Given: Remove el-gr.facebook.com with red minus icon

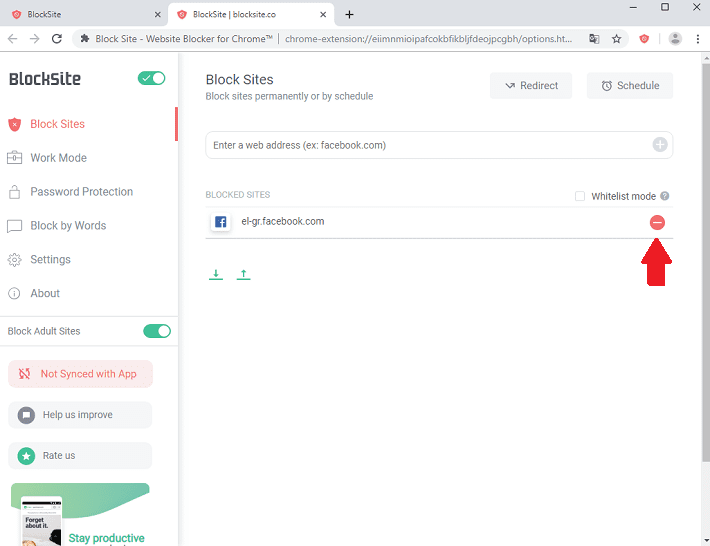Looking at the screenshot, I should point(657,222).
